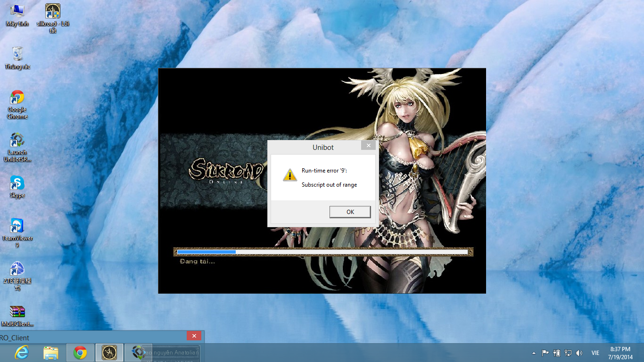Select the silkroad shortcut desktop icon

pyautogui.click(x=53, y=18)
